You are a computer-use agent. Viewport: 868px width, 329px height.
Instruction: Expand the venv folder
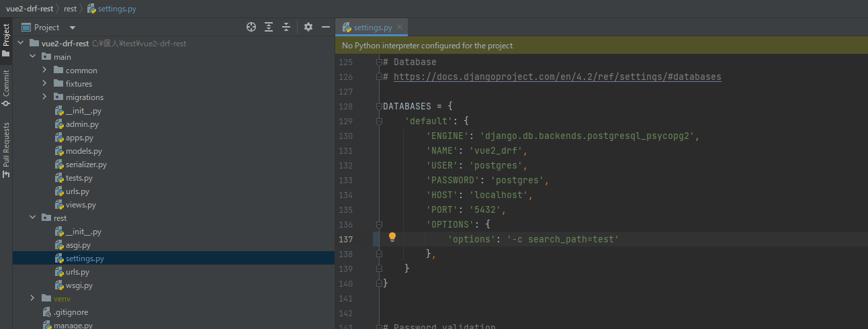32,299
